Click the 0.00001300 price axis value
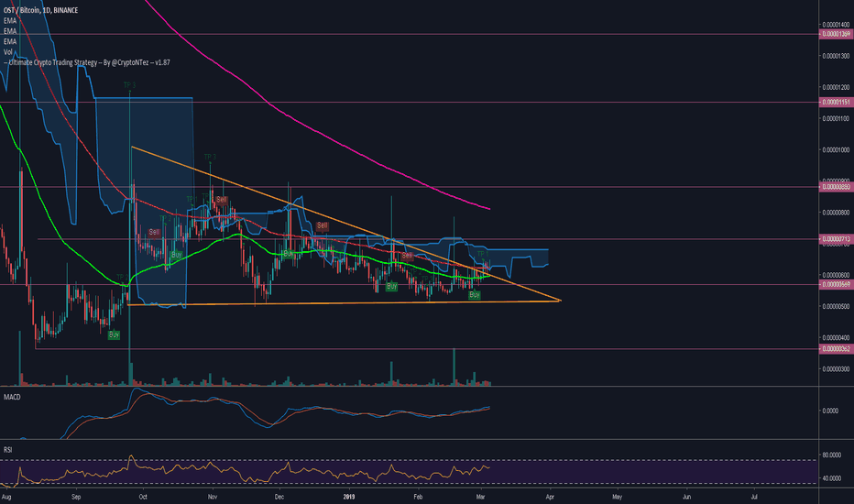The width and height of the screenshot is (854, 504). point(836,56)
